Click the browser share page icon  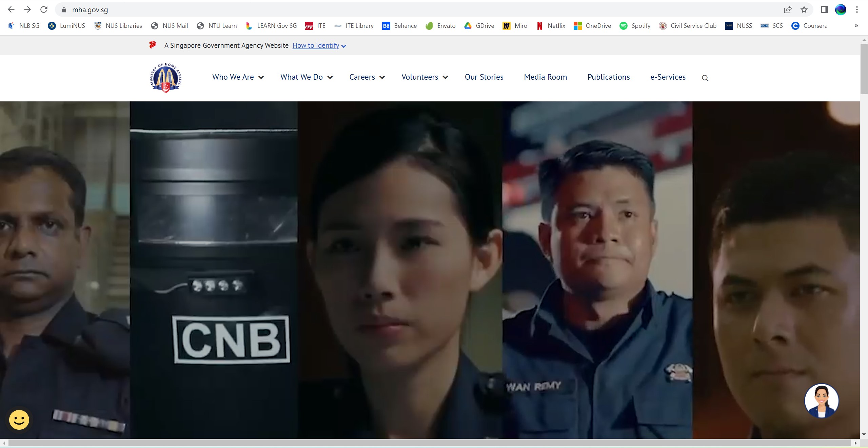pos(788,9)
